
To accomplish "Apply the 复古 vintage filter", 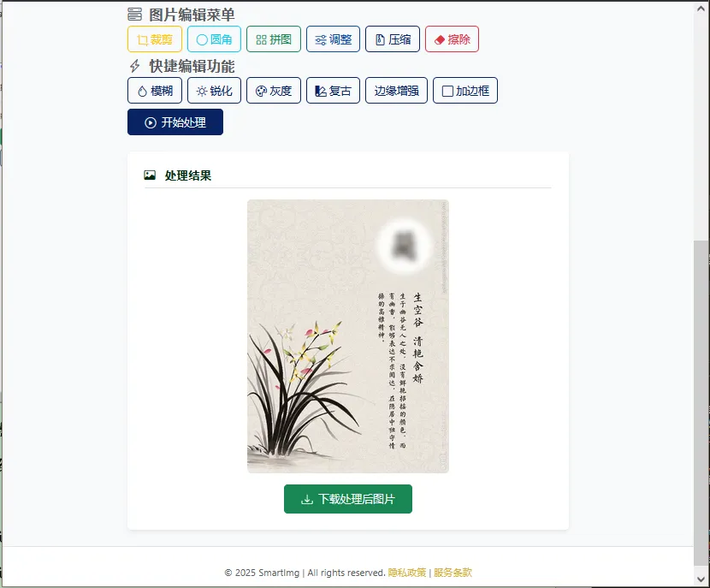I will [x=334, y=91].
